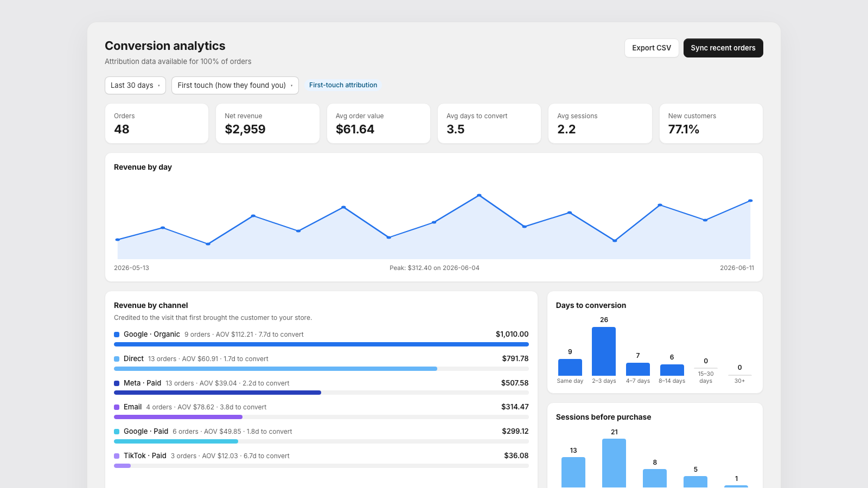Viewport: 868px width, 488px height.
Task: Click the TikTok Paid channel swatch
Action: [117, 456]
